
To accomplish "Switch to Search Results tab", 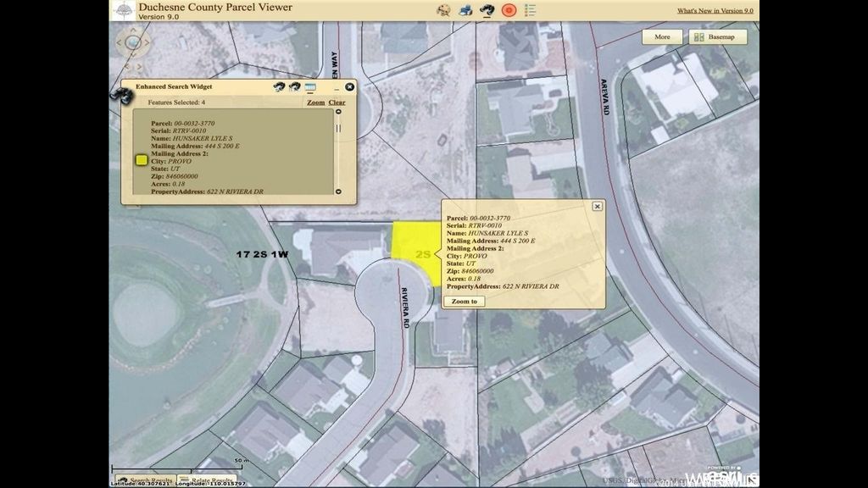I will tap(146, 480).
